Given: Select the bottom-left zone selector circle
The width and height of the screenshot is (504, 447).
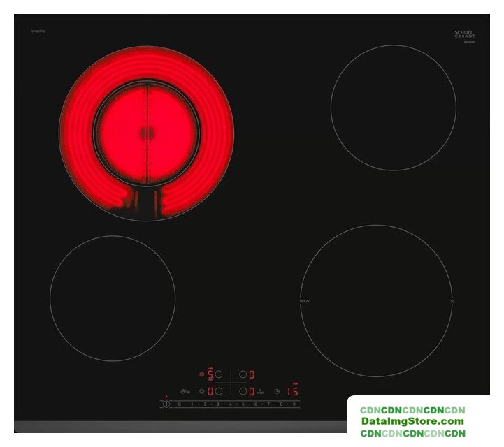Looking at the screenshot, I should click(x=219, y=391).
